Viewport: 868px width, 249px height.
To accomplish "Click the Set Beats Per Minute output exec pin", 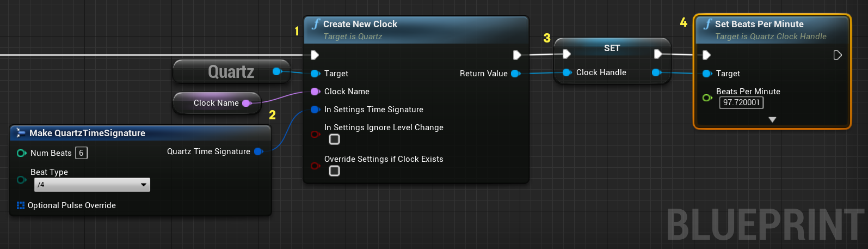I will tap(838, 55).
